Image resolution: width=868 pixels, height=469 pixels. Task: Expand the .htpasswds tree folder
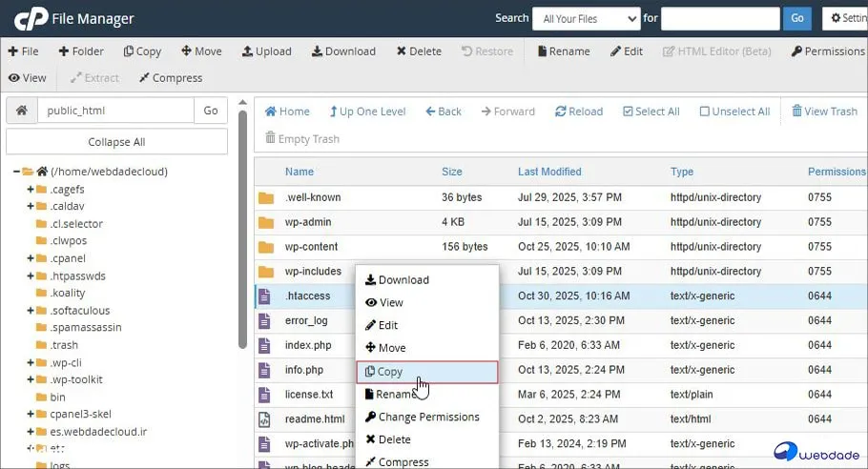tap(31, 276)
